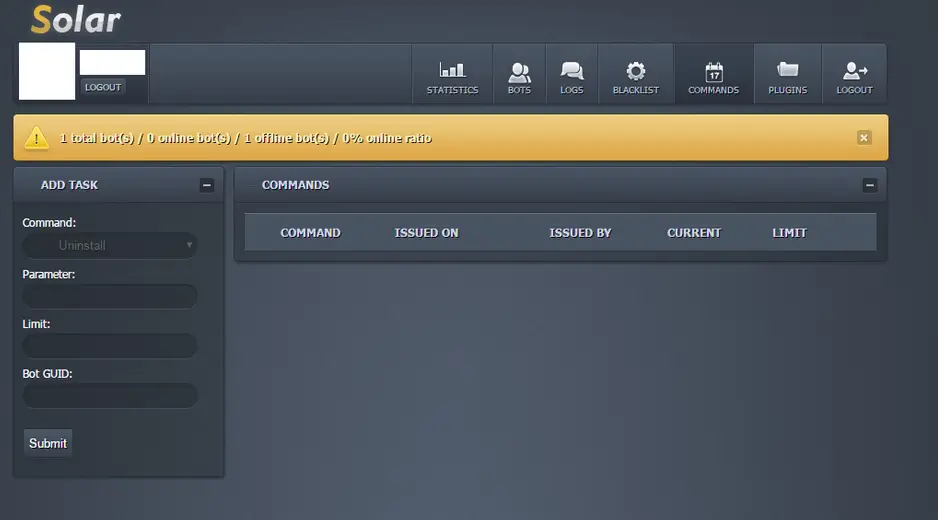Click the Issued By column header
The width and height of the screenshot is (938, 520).
point(580,233)
